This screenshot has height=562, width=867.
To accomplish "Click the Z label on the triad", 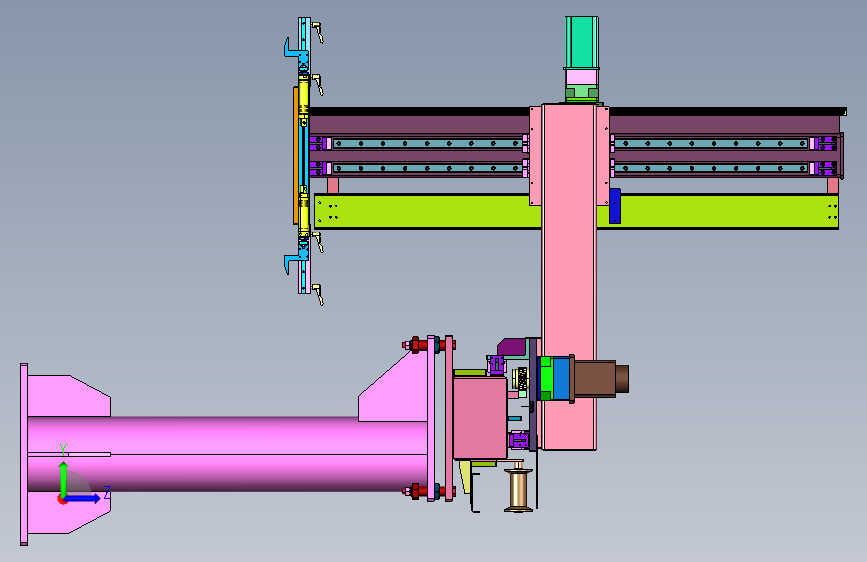I will coord(107,492).
